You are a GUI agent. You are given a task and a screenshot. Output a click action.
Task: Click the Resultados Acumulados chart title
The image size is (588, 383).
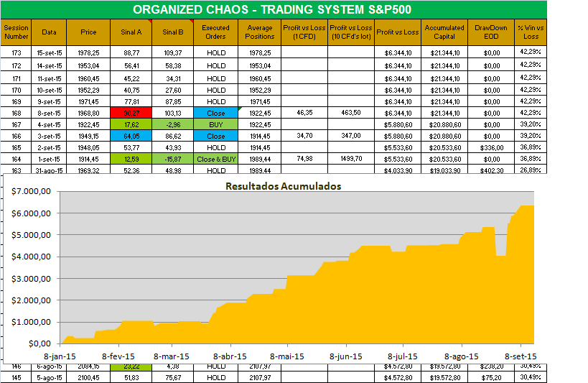click(x=283, y=186)
